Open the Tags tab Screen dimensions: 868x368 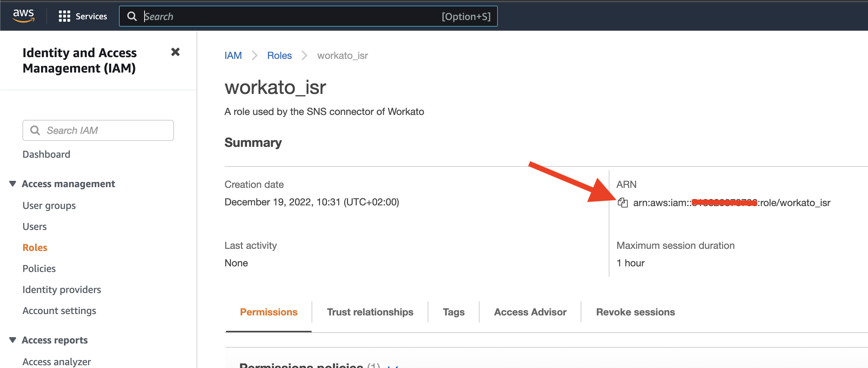tap(453, 312)
